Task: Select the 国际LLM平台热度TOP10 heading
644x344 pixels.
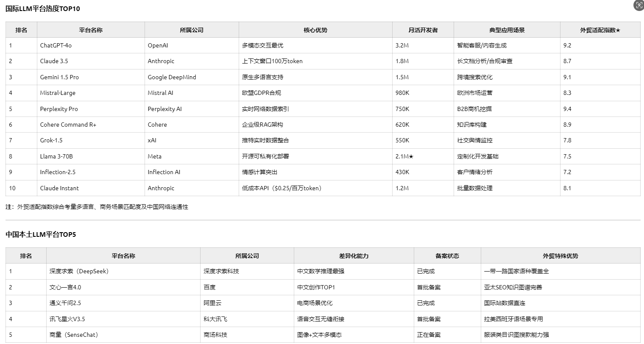Action: (x=42, y=8)
